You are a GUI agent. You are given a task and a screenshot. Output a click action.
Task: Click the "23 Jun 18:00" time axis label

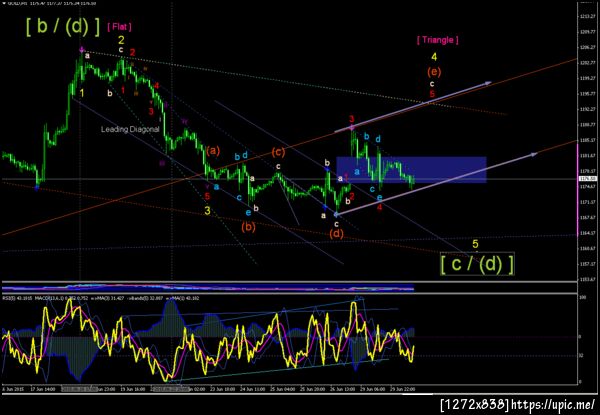click(x=224, y=389)
